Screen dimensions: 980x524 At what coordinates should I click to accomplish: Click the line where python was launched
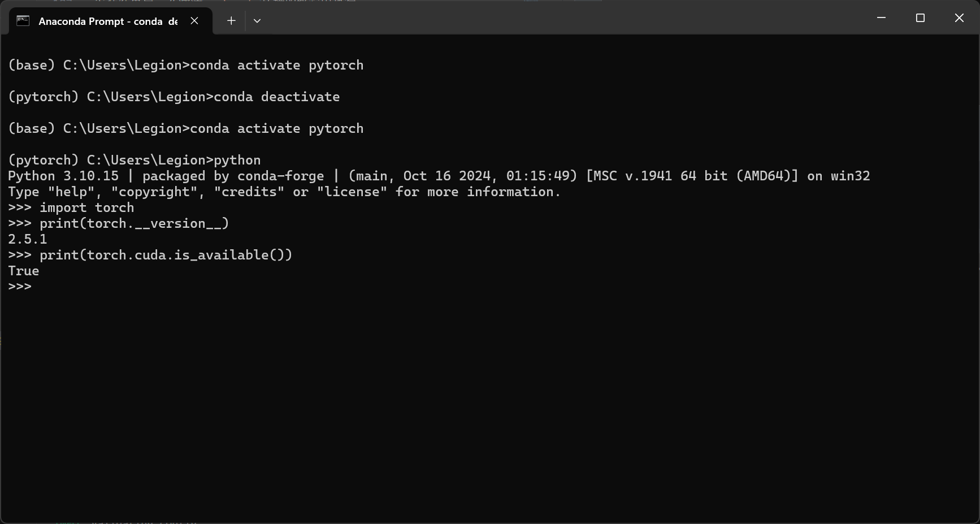[135, 160]
